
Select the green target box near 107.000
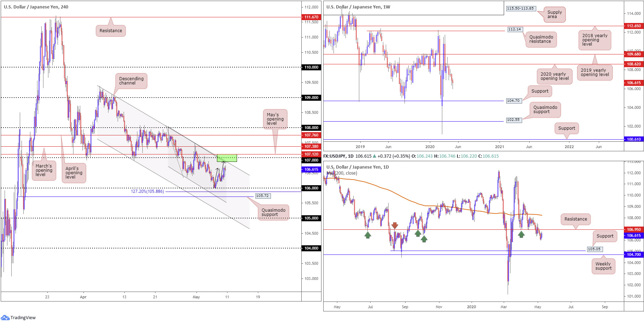tap(227, 158)
